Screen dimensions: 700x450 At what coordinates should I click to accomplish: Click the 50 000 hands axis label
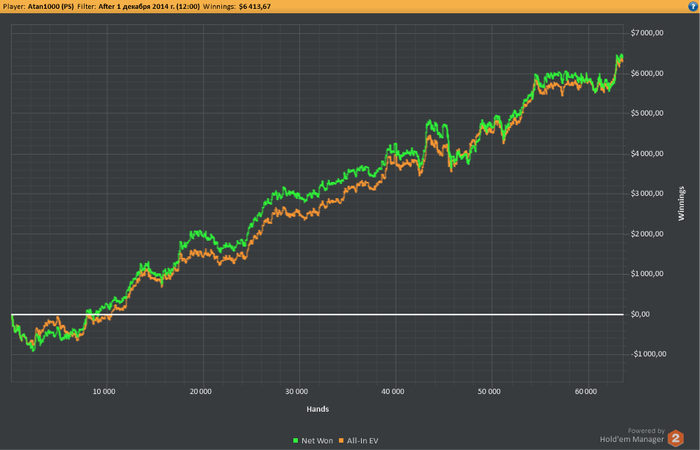tap(489, 392)
